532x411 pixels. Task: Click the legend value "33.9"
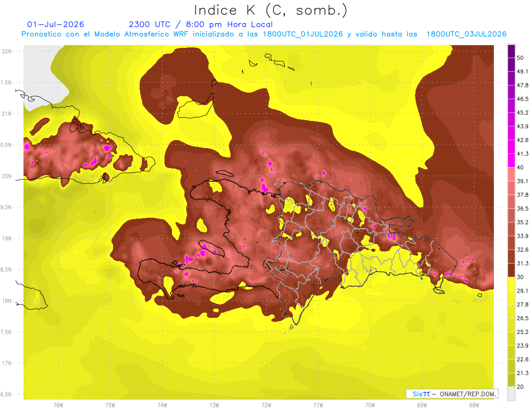523,236
